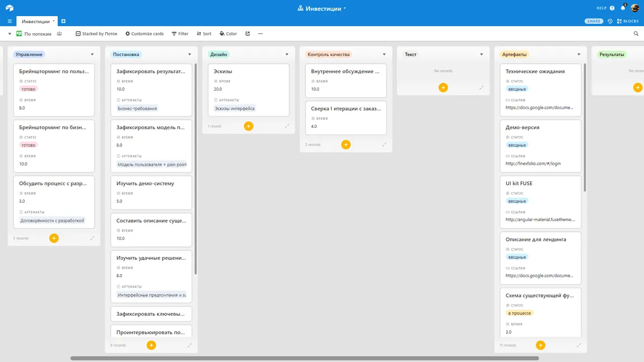Open the Изучить демо-систему card
Screen dimensions: 644x362
(151, 193)
